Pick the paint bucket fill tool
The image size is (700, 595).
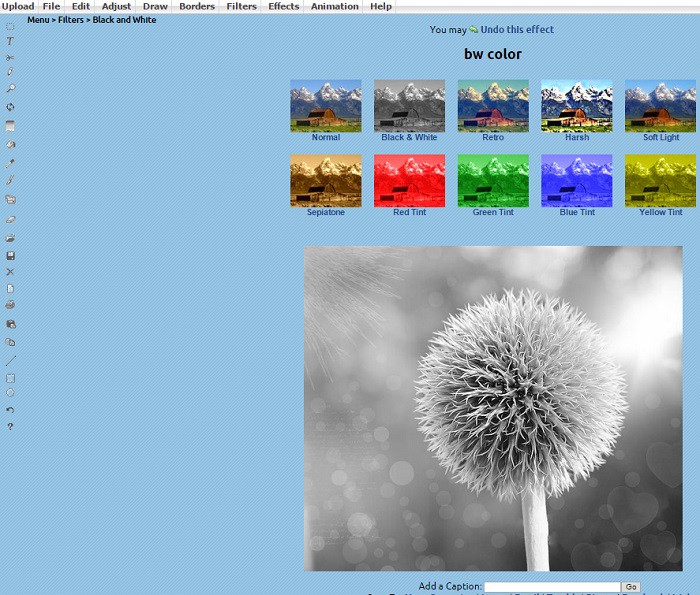tap(10, 144)
